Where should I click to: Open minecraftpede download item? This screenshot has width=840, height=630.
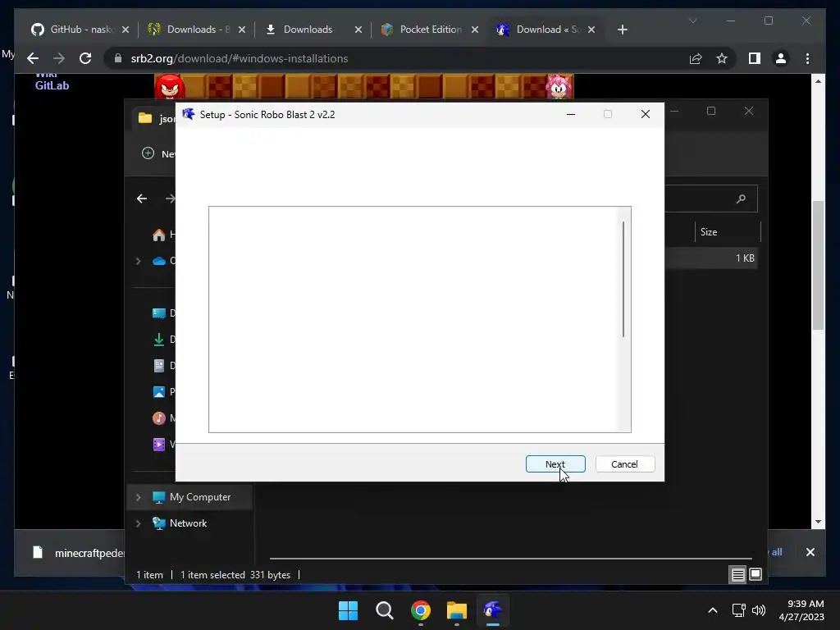point(79,553)
